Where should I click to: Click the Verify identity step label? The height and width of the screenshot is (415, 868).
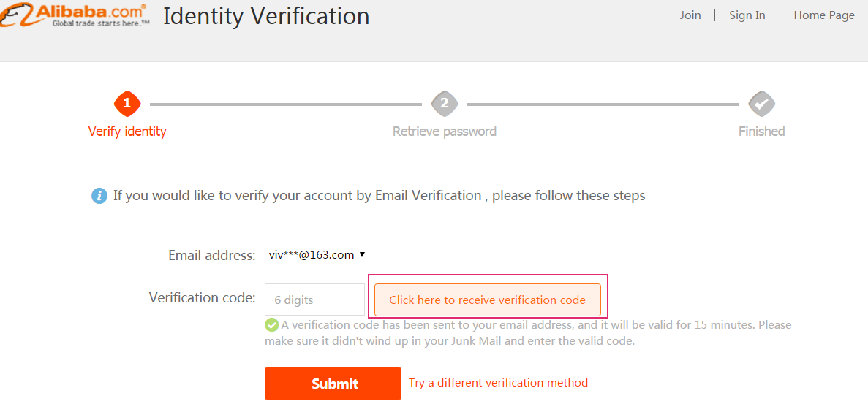tap(127, 132)
